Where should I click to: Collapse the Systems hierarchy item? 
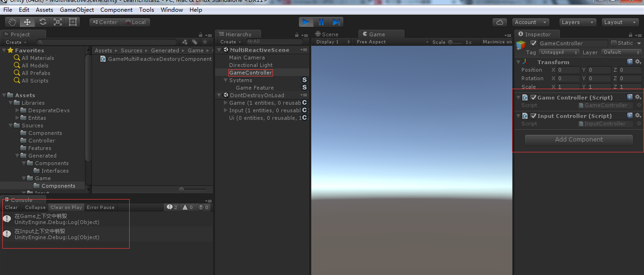point(226,80)
